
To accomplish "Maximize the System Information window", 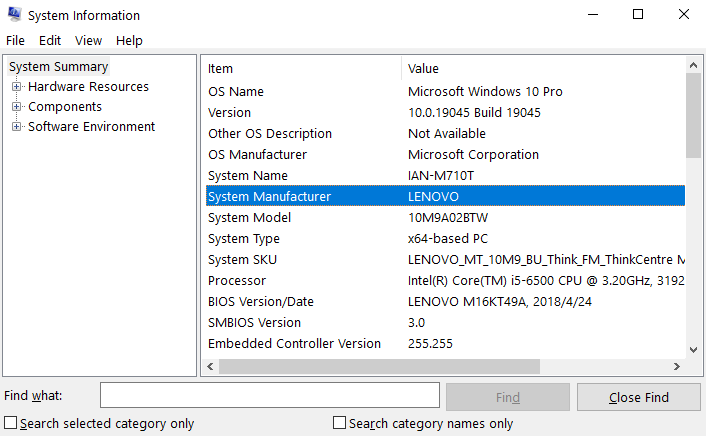I will (638, 14).
